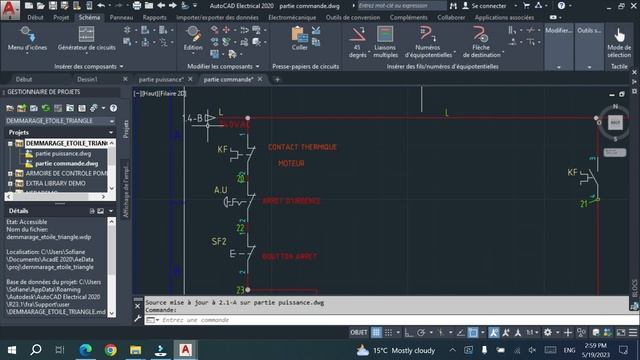Toggle clean screen in status bar
The height and width of the screenshot is (360, 640).
620,333
